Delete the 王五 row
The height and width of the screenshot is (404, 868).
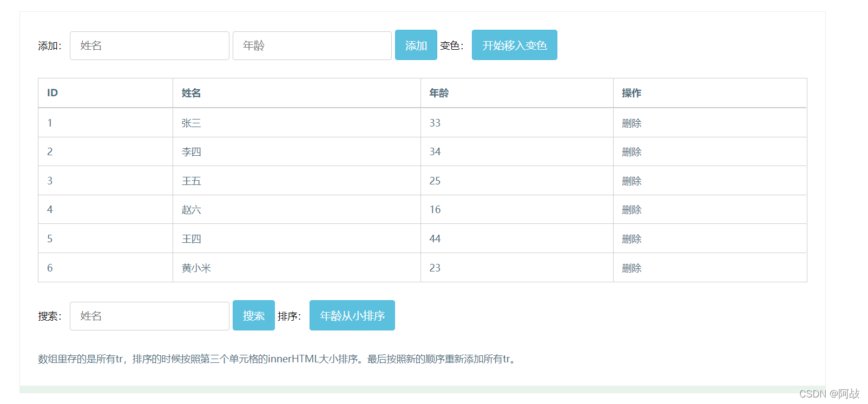point(632,181)
